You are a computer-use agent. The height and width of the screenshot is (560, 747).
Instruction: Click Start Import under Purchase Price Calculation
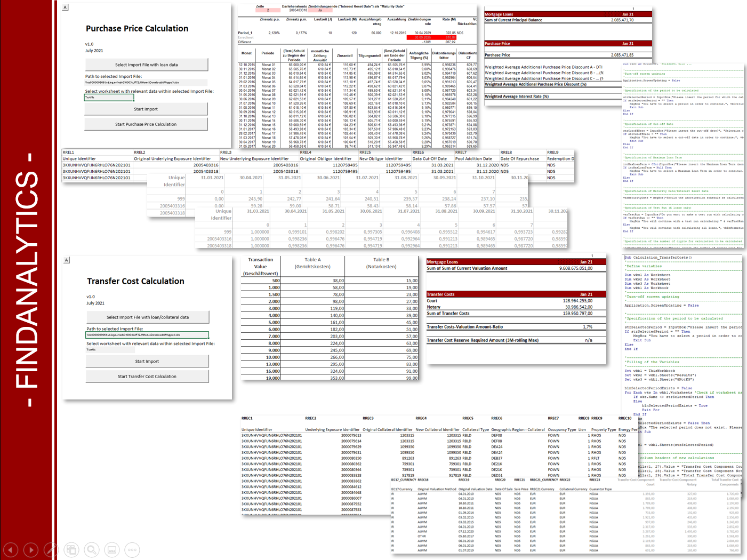click(146, 109)
